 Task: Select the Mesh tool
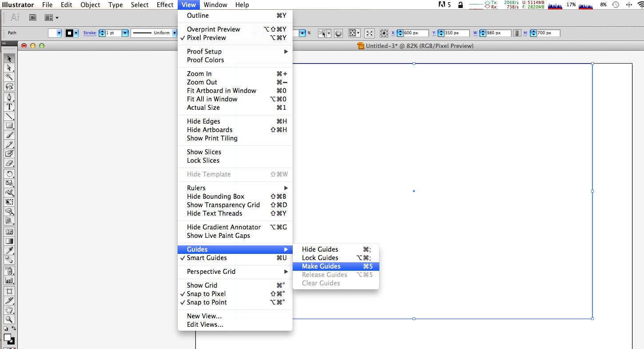click(x=9, y=232)
